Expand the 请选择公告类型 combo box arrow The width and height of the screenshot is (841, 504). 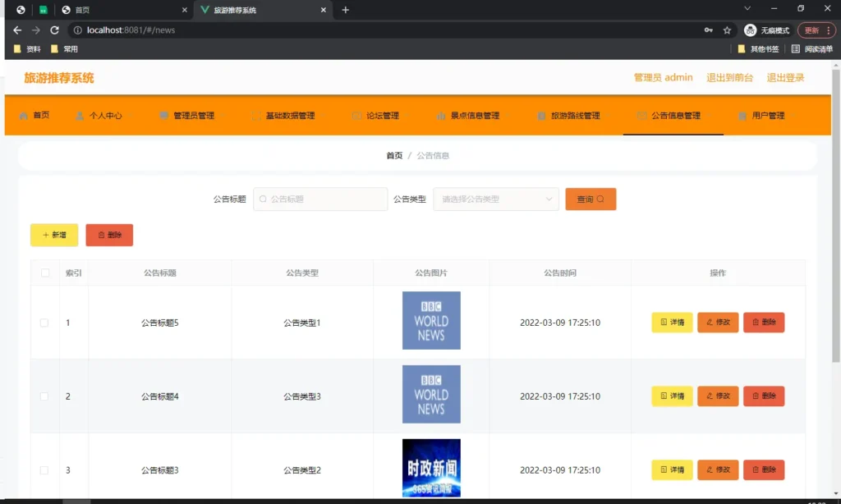tap(548, 199)
